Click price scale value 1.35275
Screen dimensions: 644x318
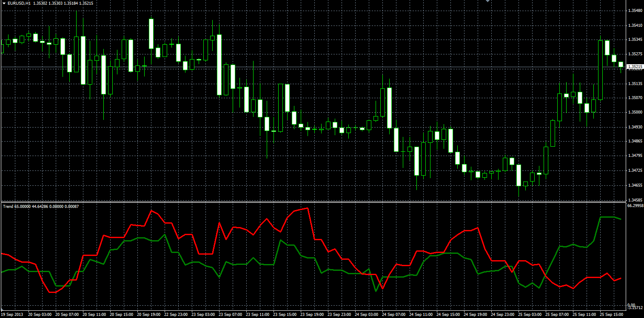[635, 54]
